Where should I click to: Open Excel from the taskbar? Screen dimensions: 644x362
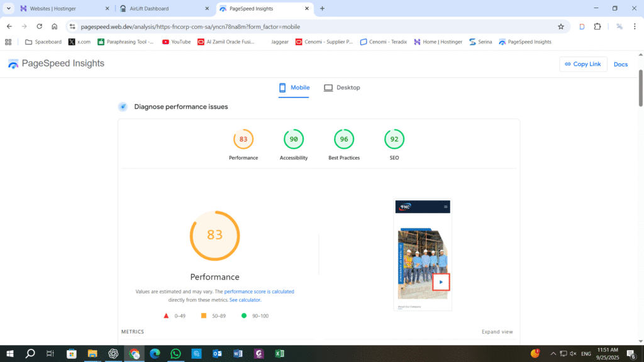coord(280,354)
